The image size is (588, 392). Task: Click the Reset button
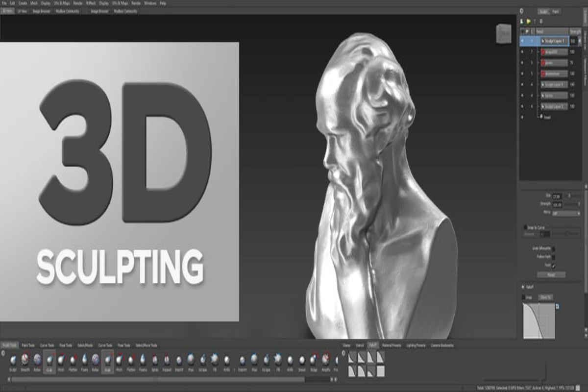click(x=551, y=275)
